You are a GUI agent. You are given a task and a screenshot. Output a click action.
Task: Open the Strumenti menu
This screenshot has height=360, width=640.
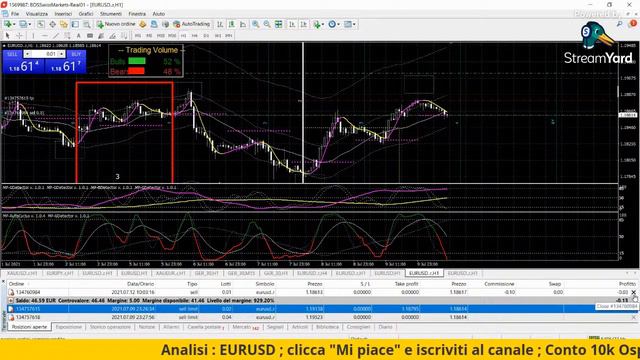point(111,14)
